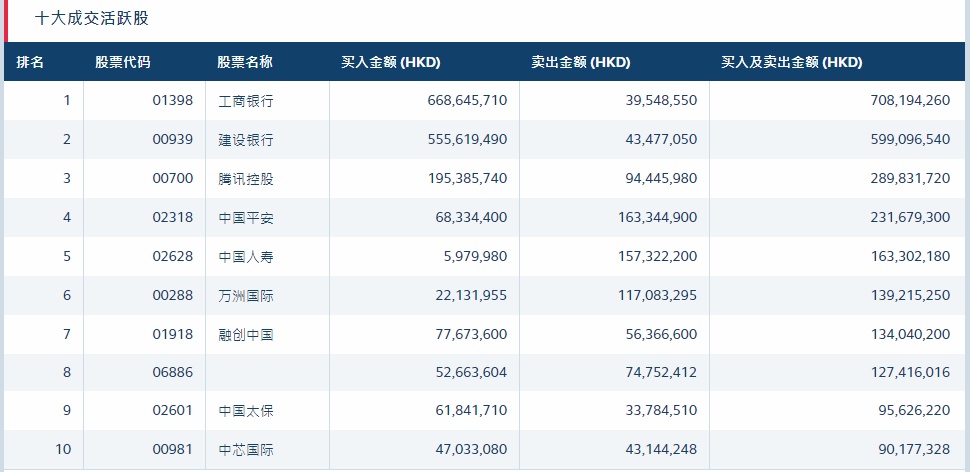Click sell amount 43,477,050
Viewport: 970px width, 472px height.
click(661, 139)
